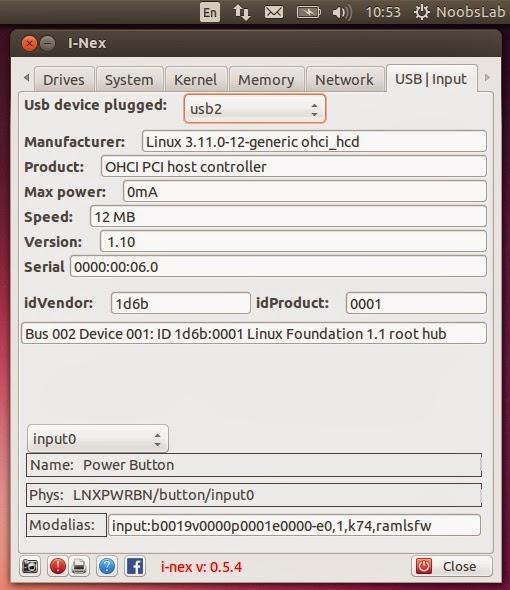Click the En keyboard layout indicator

pos(210,12)
